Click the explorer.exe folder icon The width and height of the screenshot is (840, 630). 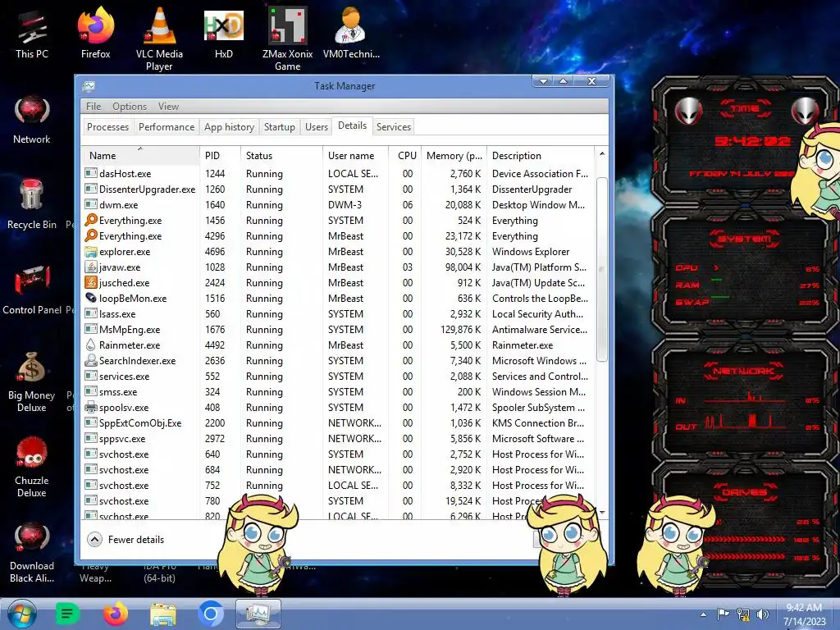91,251
